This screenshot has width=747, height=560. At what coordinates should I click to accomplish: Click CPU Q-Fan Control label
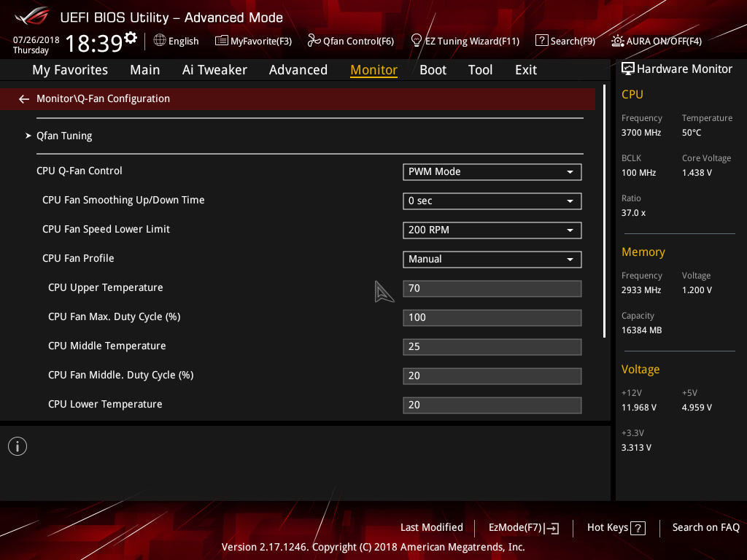click(79, 171)
